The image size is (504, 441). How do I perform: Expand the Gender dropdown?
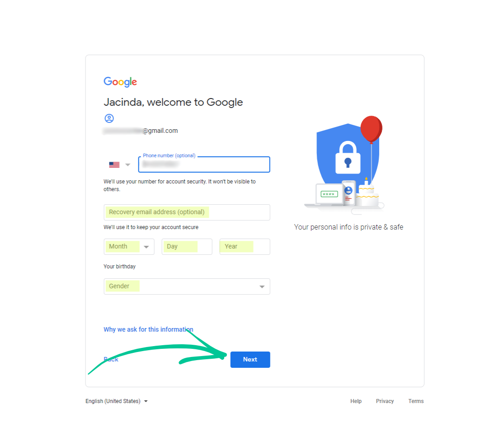[187, 286]
